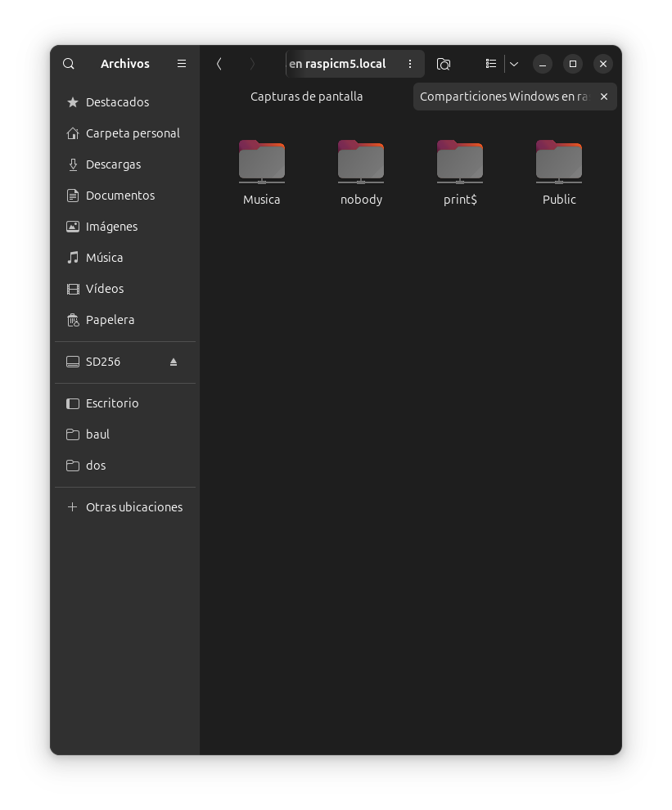Screen dimensions: 672x810
Task: Go forward to next location
Action: point(252,64)
